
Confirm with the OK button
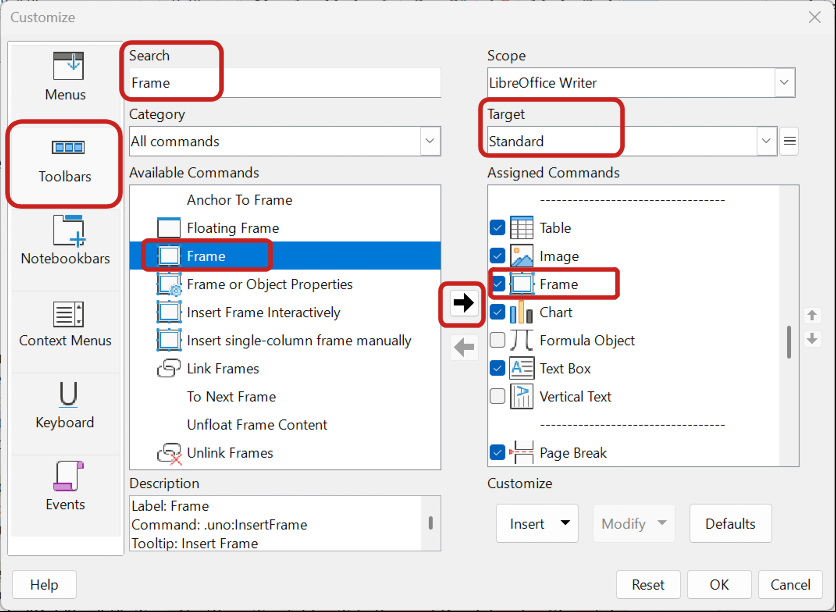[x=719, y=585]
